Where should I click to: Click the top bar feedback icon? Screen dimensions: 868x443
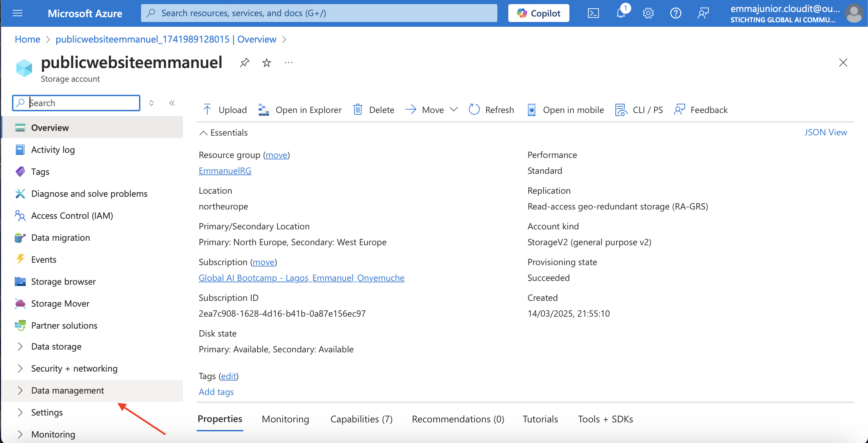[703, 13]
